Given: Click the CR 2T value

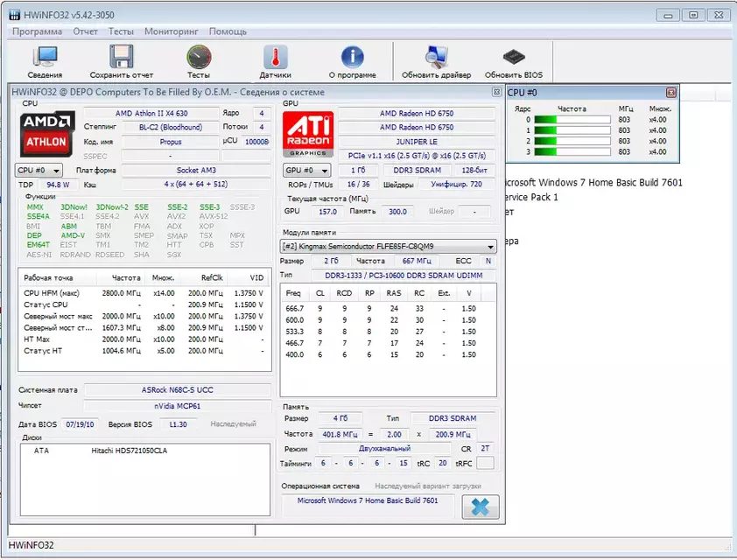Looking at the screenshot, I should pos(486,449).
